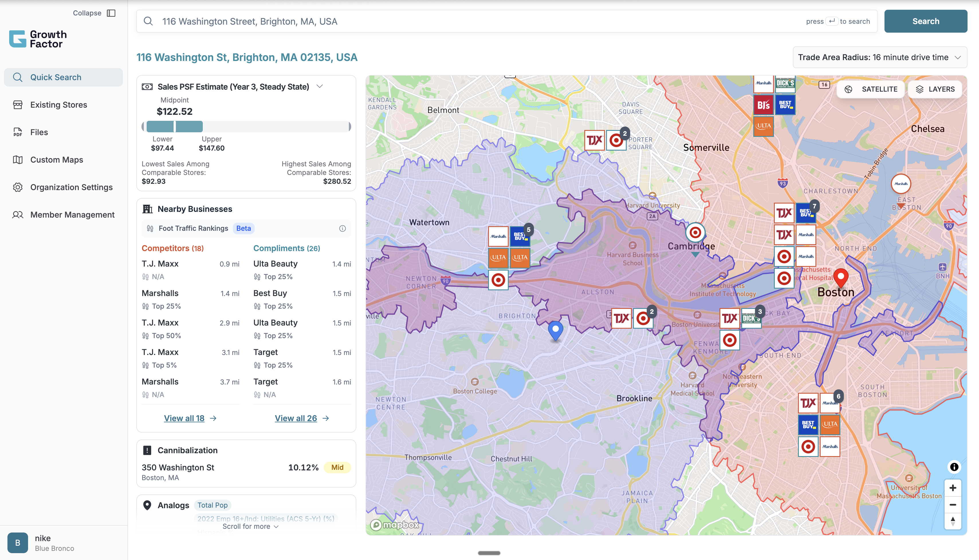
Task: Click View all 18 competitors link
Action: point(190,418)
